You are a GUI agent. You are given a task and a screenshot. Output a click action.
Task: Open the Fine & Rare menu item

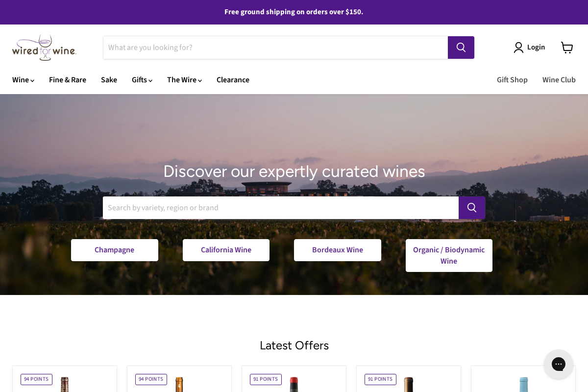point(68,80)
